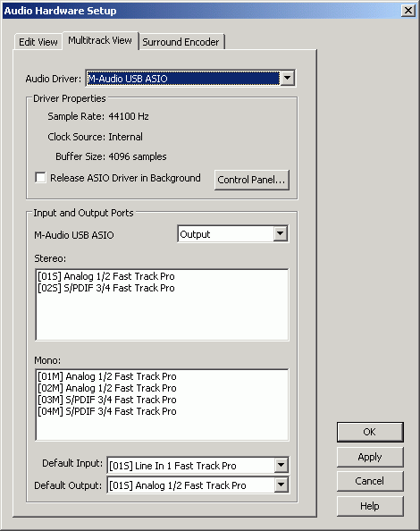Confirm settings with the OK button
The height and width of the screenshot is (531, 420).
point(370,432)
